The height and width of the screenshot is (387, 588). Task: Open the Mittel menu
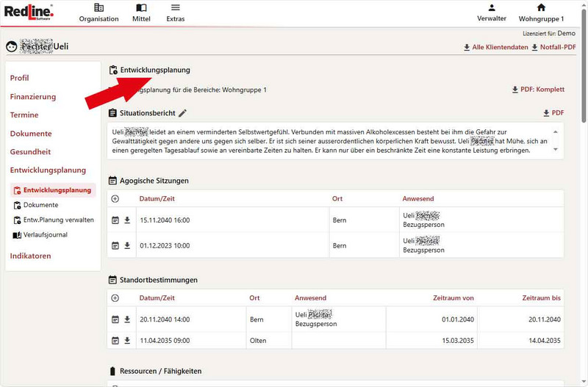pos(141,13)
